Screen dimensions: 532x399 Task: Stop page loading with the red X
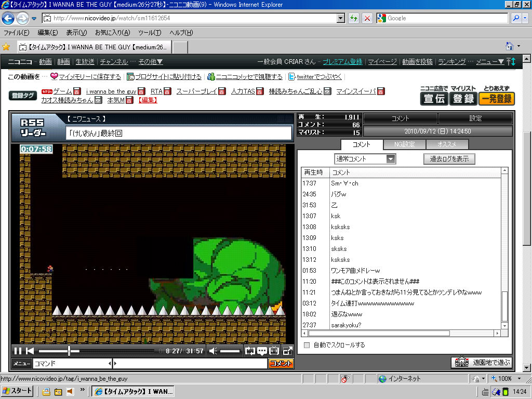pyautogui.click(x=367, y=18)
